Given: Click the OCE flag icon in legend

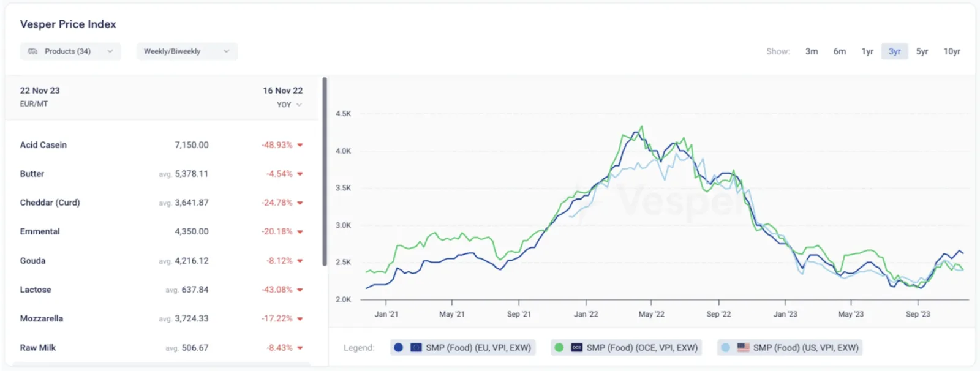Looking at the screenshot, I should point(576,348).
